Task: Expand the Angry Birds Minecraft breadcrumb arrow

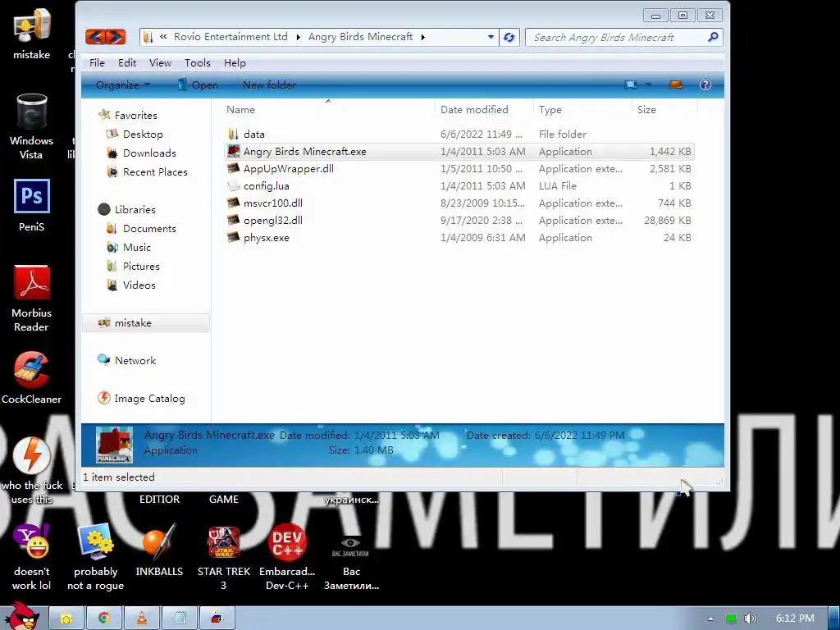Action: pos(423,37)
